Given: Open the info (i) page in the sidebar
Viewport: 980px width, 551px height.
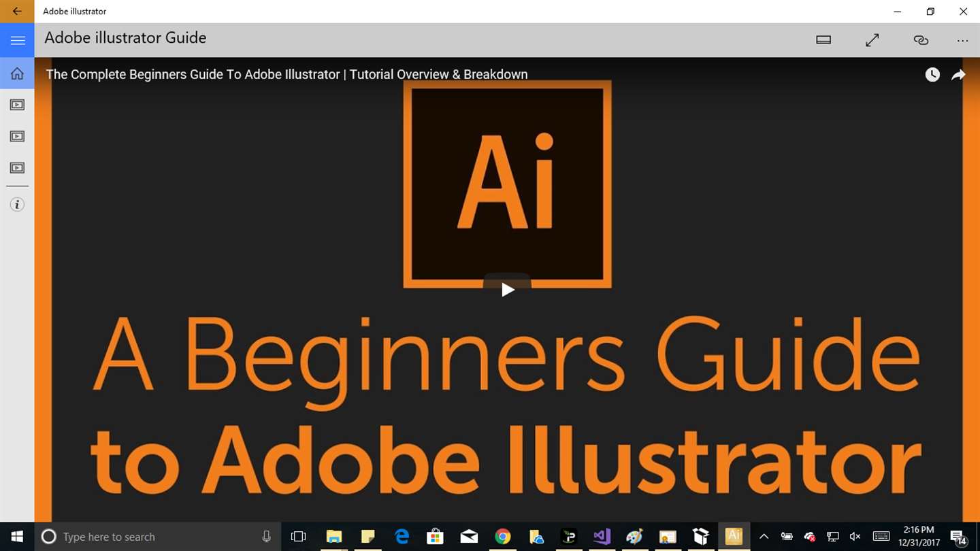Looking at the screenshot, I should point(17,204).
